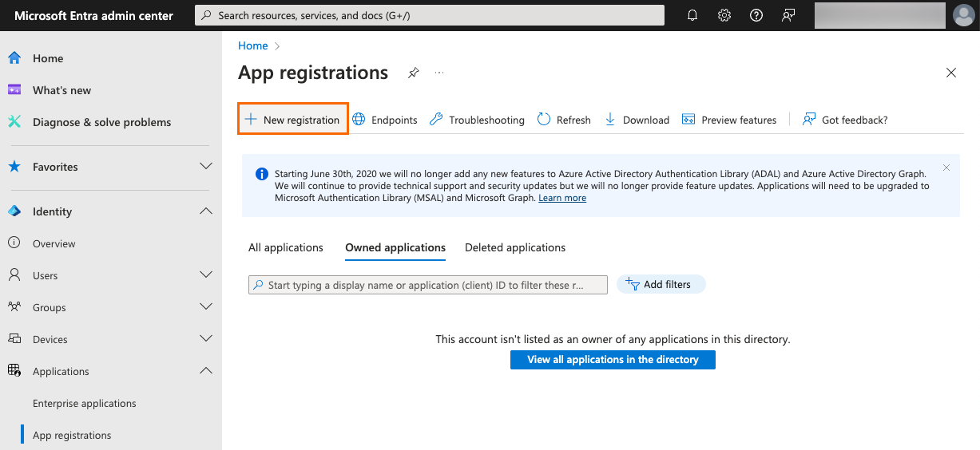This screenshot has height=450, width=980.
Task: Open What's new in sidebar
Action: point(62,90)
